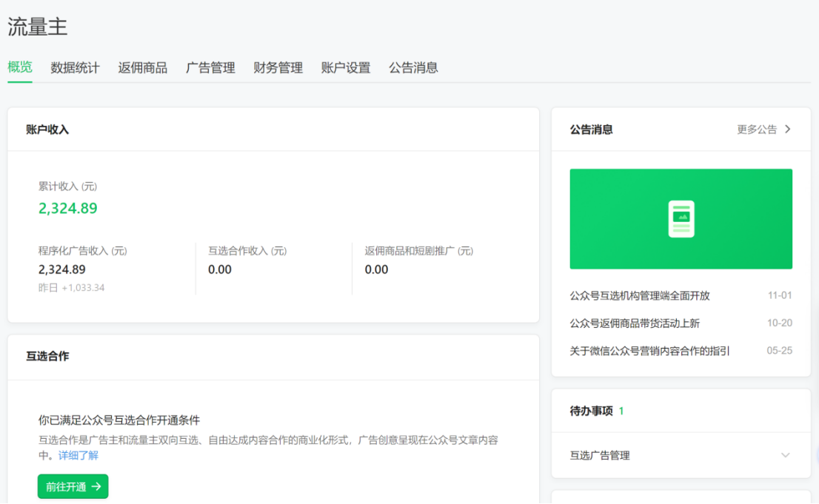Screen dimensions: 819x504
Task: Open the 详细了解 link
Action: pos(78,455)
